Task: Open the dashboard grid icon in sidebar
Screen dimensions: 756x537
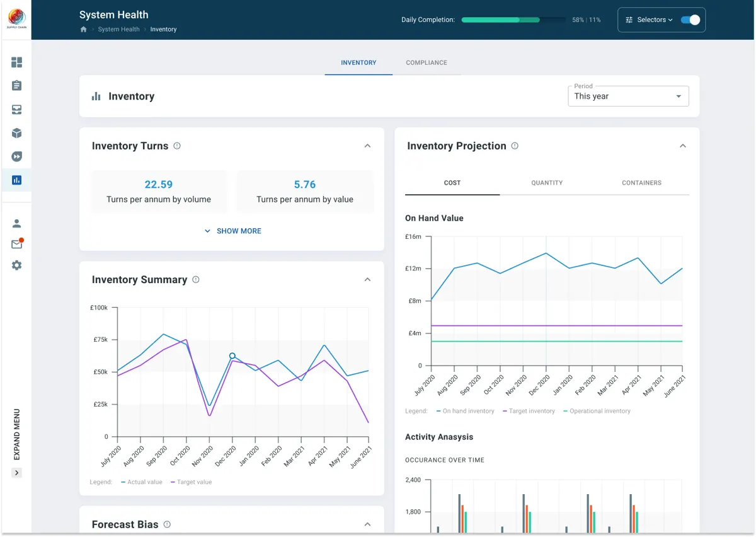Action: tap(17, 62)
